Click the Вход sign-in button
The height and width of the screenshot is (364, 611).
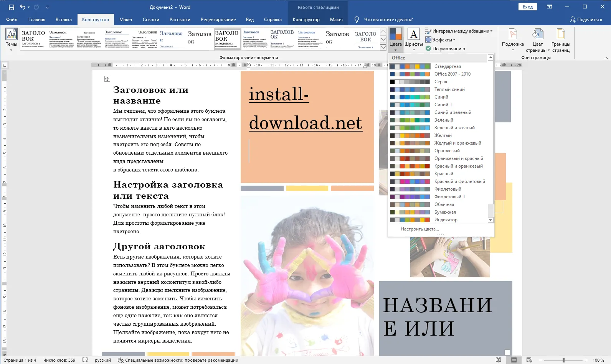pyautogui.click(x=527, y=7)
